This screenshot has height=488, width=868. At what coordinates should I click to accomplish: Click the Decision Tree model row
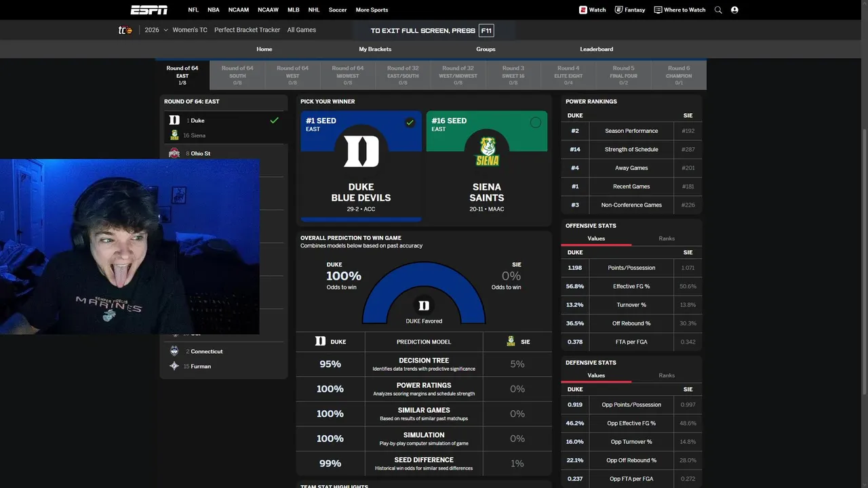(x=424, y=364)
